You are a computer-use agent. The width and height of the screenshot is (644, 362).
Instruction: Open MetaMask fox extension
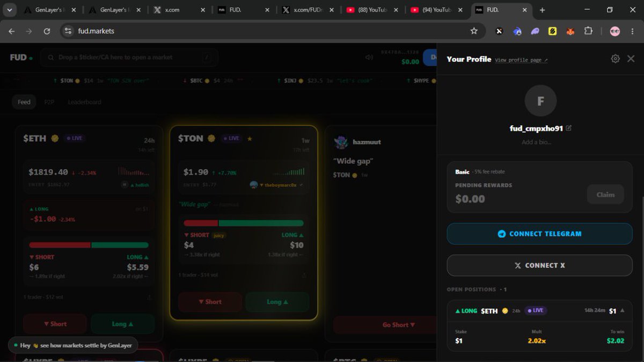pyautogui.click(x=570, y=31)
